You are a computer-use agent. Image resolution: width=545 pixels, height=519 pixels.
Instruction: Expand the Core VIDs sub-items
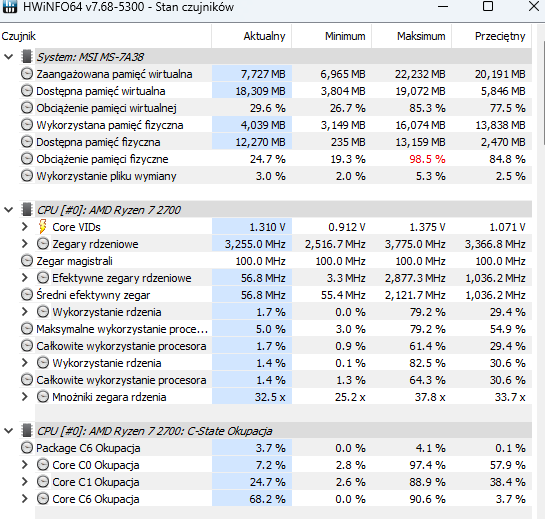pyautogui.click(x=25, y=227)
